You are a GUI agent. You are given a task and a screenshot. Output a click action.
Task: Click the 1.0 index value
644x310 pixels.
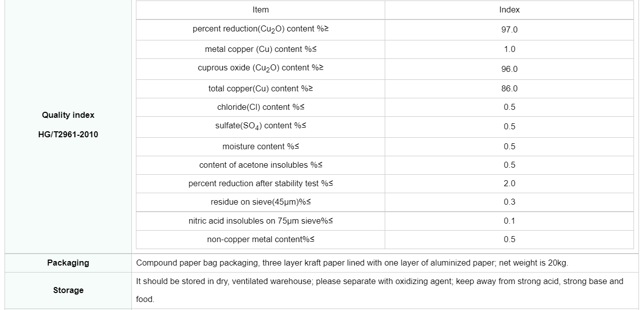coord(509,49)
